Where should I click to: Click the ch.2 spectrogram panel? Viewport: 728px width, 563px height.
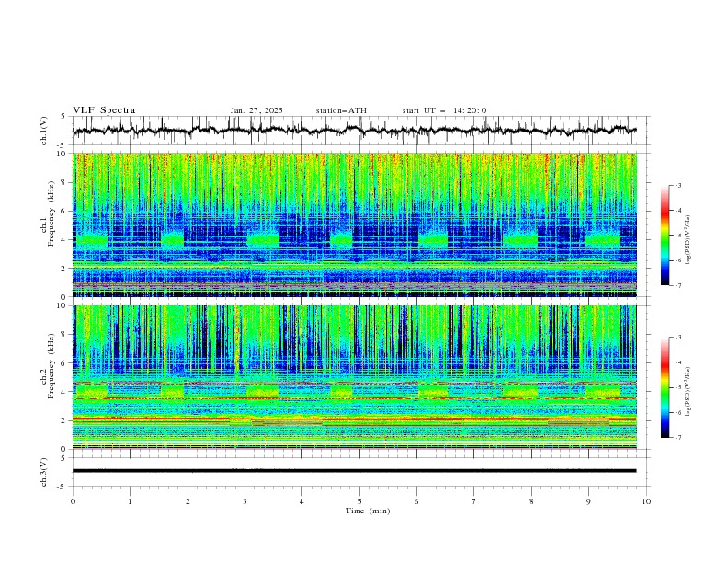355,377
